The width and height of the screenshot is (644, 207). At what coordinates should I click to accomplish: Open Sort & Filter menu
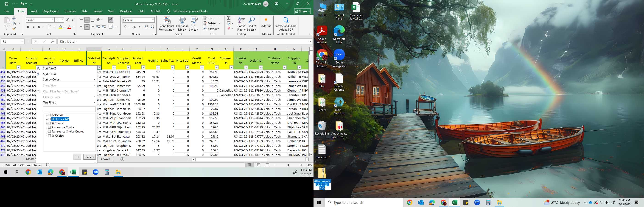coord(241,24)
